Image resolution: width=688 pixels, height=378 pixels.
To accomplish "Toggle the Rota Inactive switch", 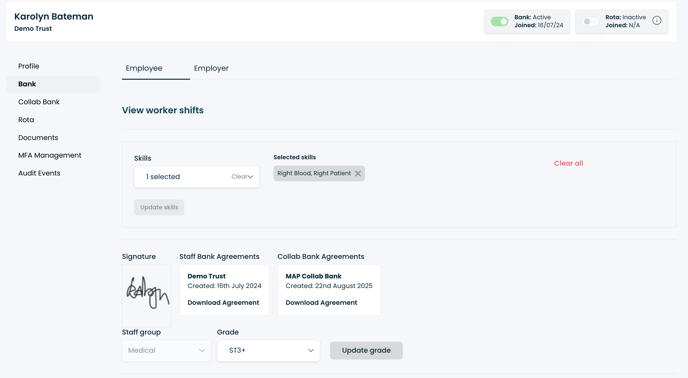I will (x=590, y=22).
